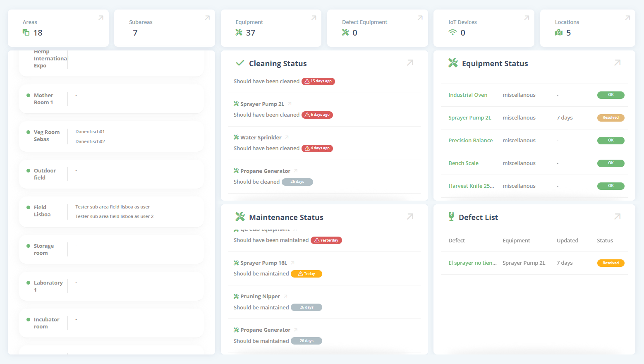Click the Equipment card expand arrow
Screen dimensions: 644x364
[314, 18]
